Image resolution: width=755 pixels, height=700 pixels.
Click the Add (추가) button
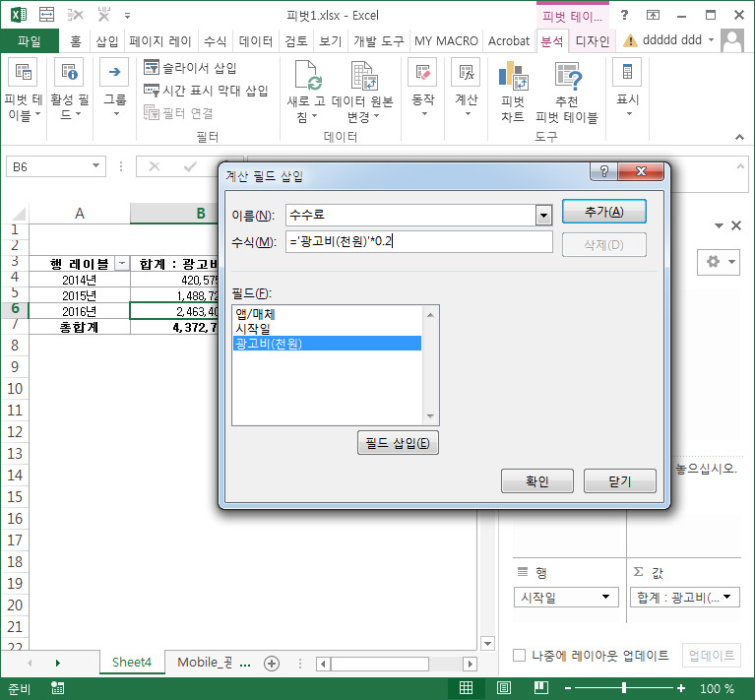click(x=603, y=212)
